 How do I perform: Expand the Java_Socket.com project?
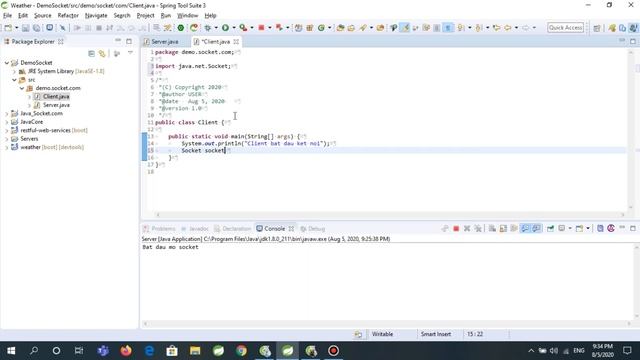tap(7, 113)
